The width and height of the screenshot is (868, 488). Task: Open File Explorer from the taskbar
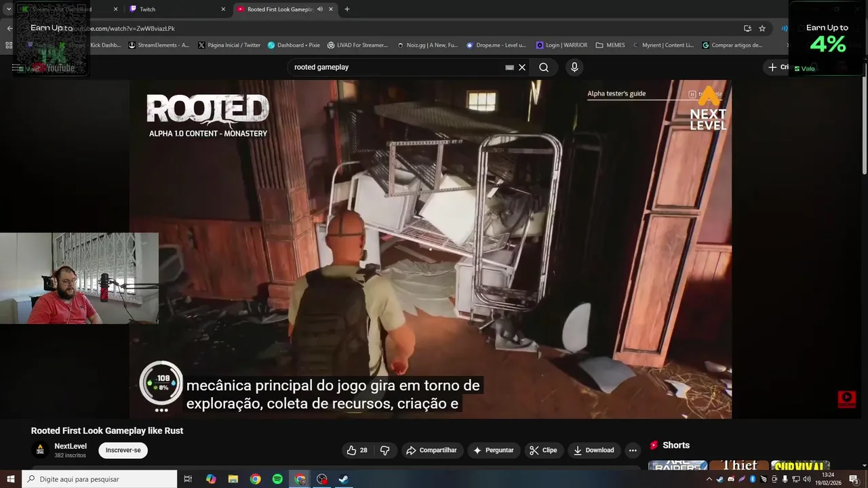(233, 479)
